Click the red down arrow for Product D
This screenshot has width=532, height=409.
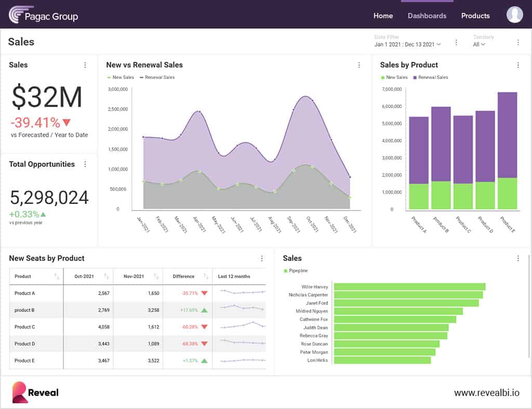204,344
